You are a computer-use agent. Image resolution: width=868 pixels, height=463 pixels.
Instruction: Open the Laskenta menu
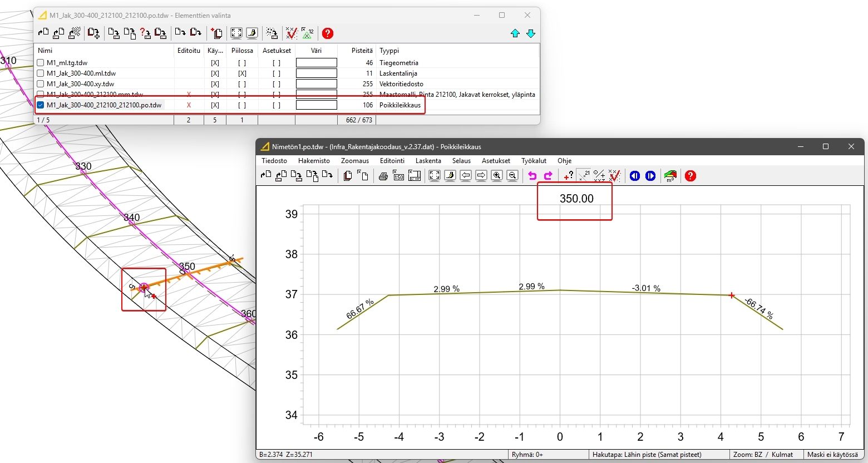click(428, 161)
